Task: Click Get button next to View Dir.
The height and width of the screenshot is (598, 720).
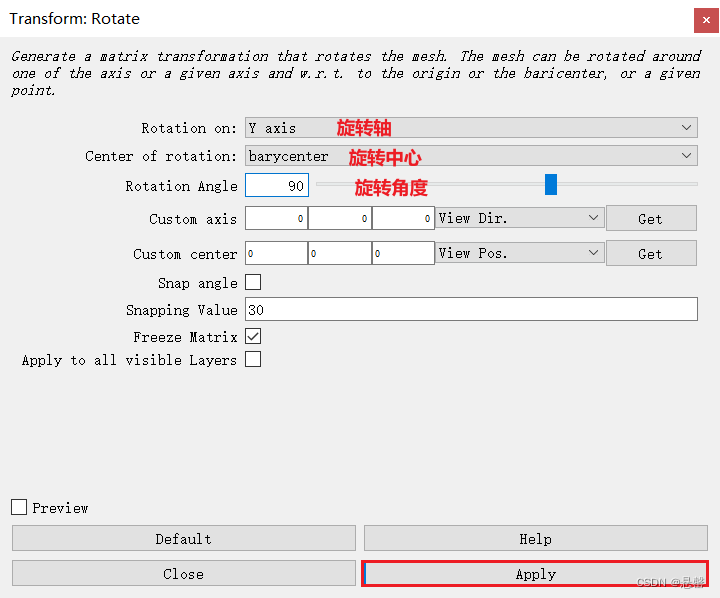Action: [651, 219]
